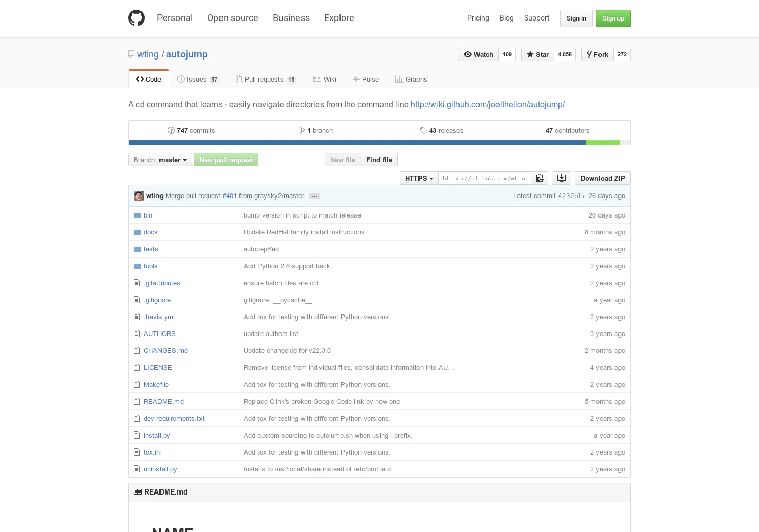Click the green Sign up button

[x=613, y=18]
